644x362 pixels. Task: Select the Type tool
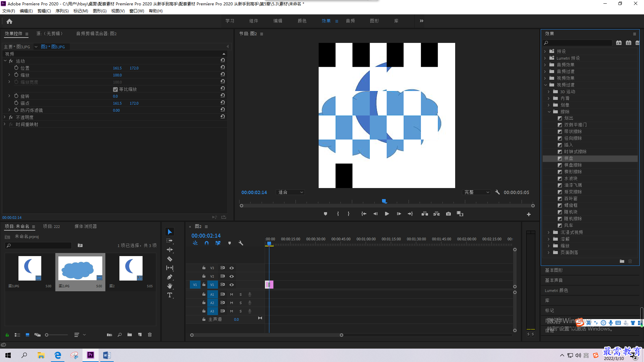pos(170,295)
